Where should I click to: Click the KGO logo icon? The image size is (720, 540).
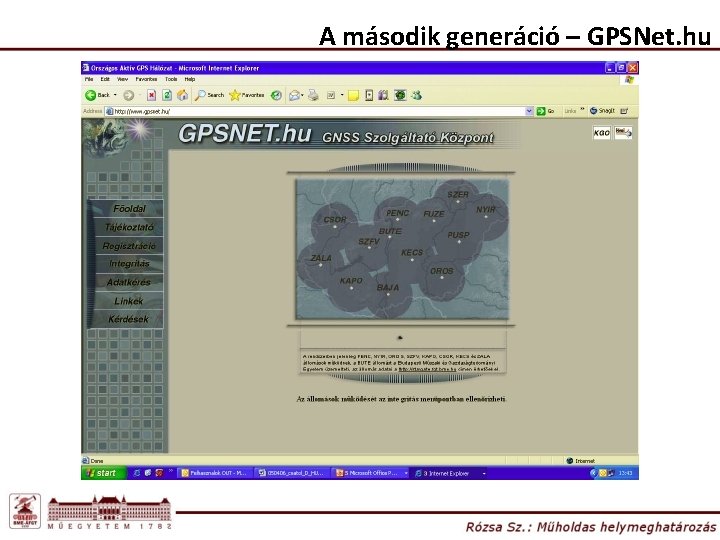click(602, 133)
